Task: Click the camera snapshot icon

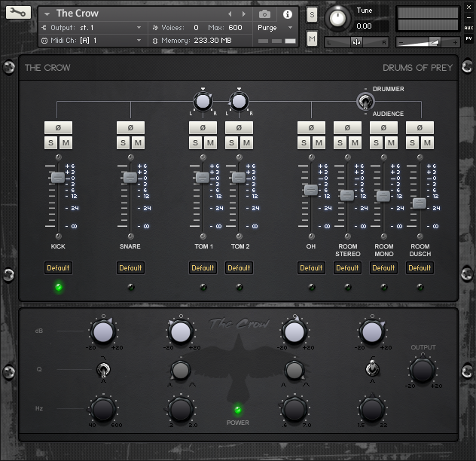Action: click(x=264, y=14)
